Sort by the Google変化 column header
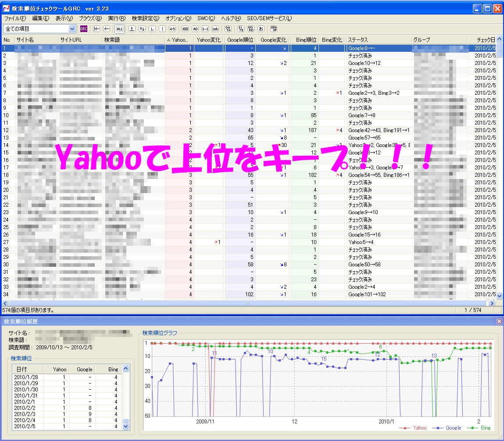This screenshot has width=504, height=441. point(273,40)
